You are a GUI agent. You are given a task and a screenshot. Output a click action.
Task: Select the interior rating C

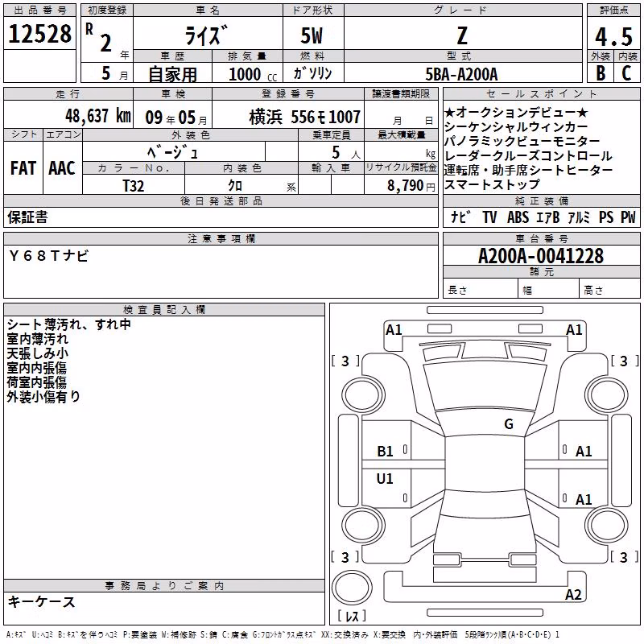click(626, 73)
